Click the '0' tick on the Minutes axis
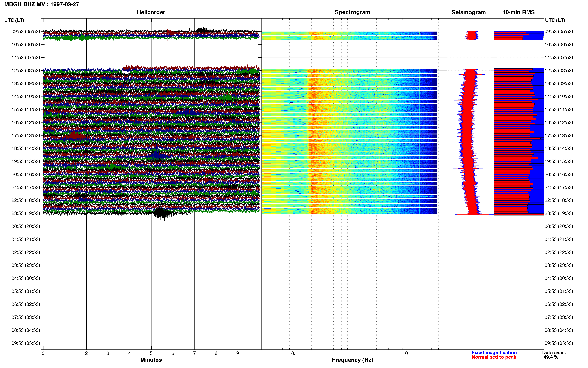This screenshot has width=588, height=368. pyautogui.click(x=43, y=353)
